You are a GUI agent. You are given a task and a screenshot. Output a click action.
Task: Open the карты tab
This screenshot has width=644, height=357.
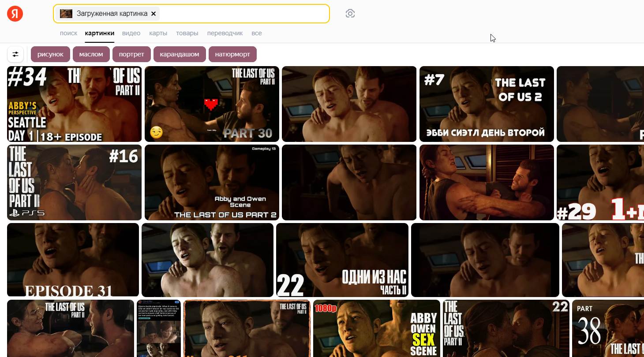(x=158, y=33)
